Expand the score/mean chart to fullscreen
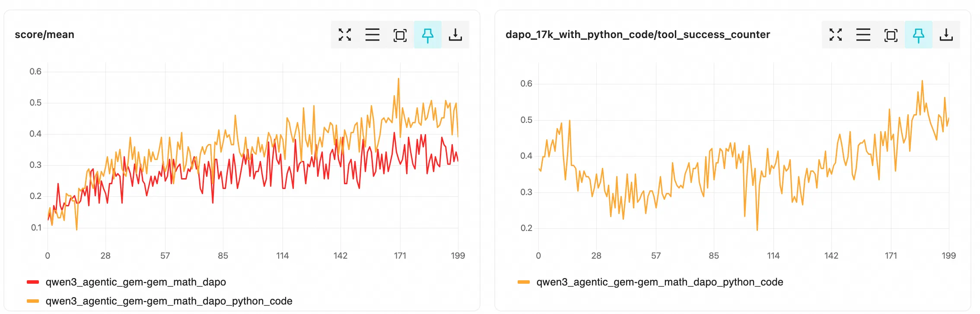This screenshot has width=980, height=314. (x=344, y=35)
